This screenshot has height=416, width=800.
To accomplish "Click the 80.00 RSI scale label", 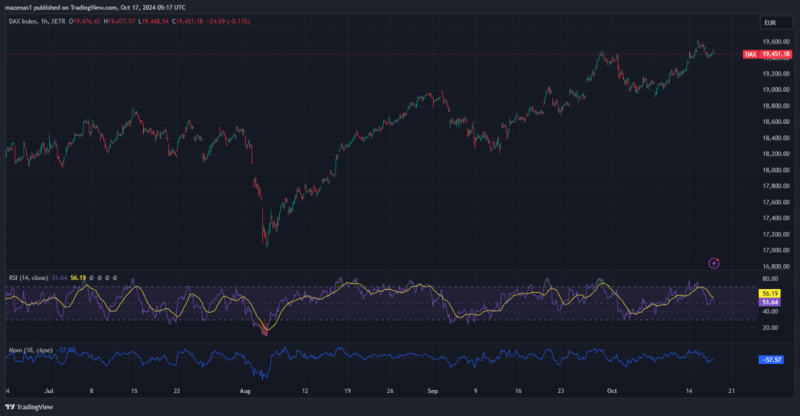I will coord(770,279).
